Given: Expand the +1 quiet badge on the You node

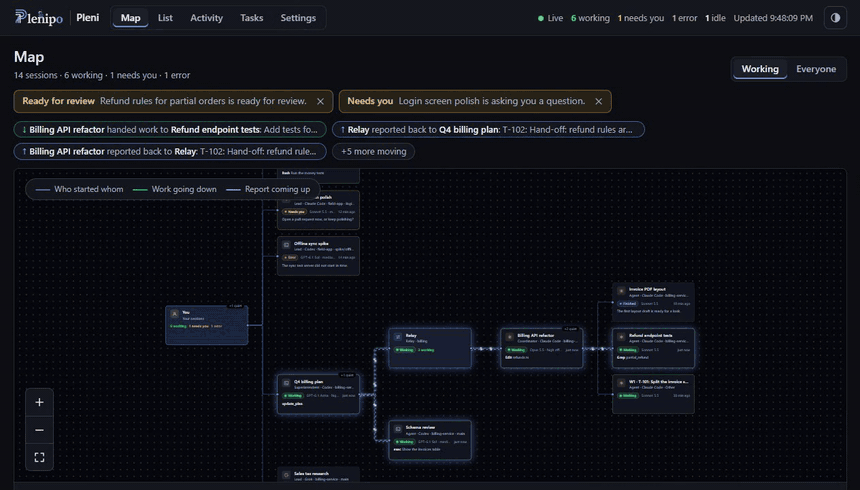Looking at the screenshot, I should tap(235, 306).
